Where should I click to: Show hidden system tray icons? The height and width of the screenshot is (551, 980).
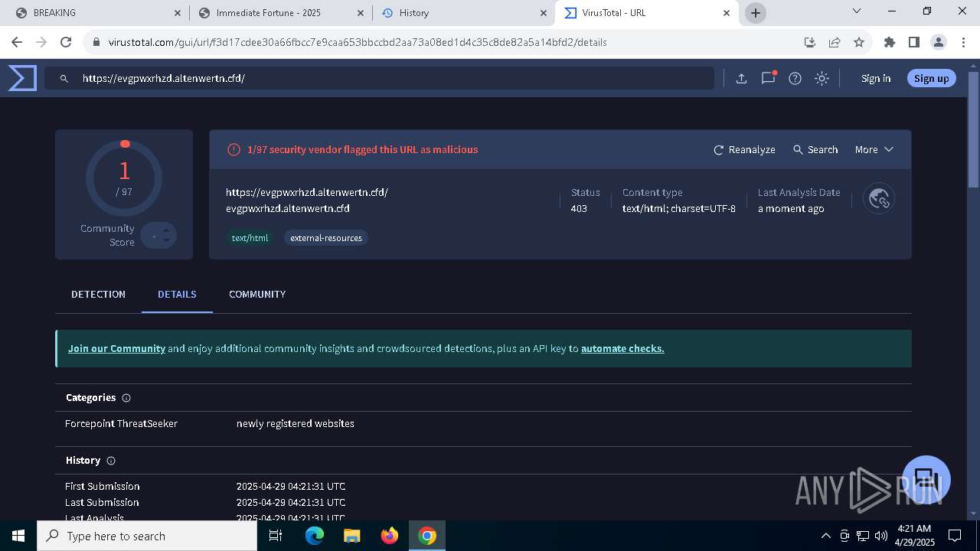(x=826, y=536)
